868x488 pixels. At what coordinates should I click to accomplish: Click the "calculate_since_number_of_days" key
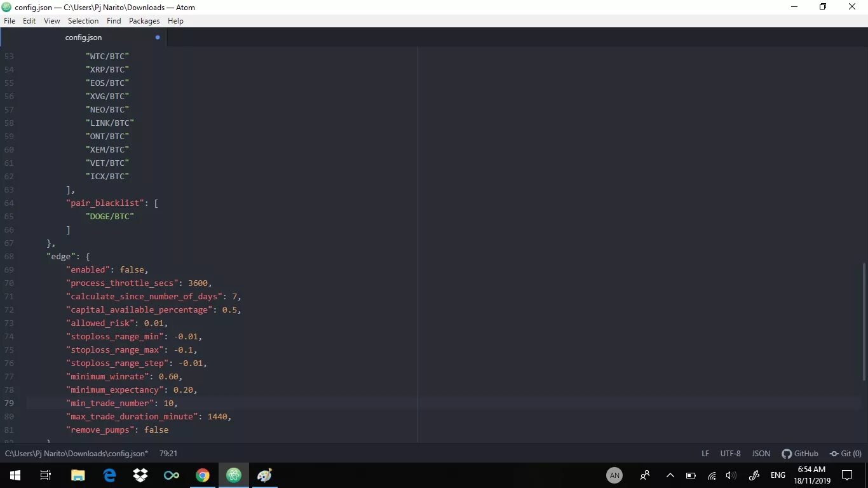tap(144, 297)
